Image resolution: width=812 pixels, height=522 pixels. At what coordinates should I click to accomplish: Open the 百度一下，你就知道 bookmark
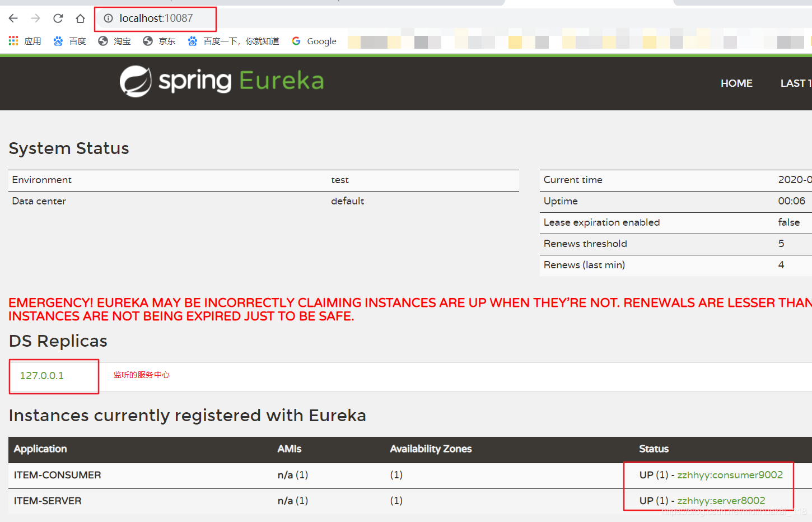coord(234,41)
